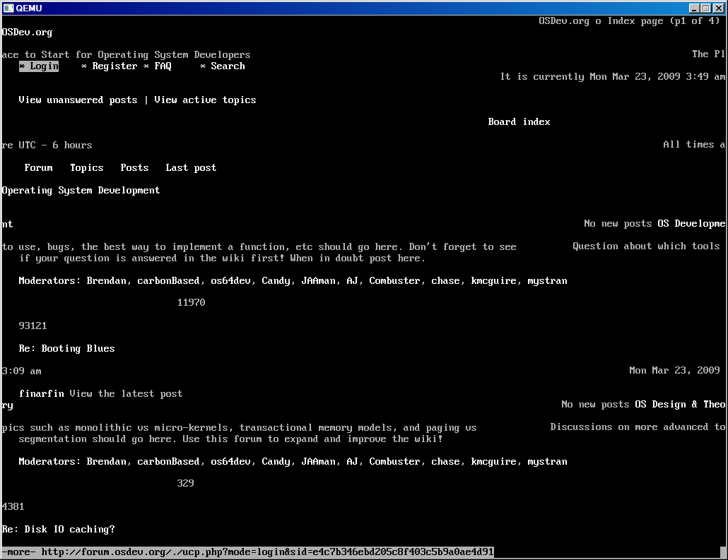The height and width of the screenshot is (560, 728).
Task: Open the 'OS Development' forum link
Action: (691, 223)
